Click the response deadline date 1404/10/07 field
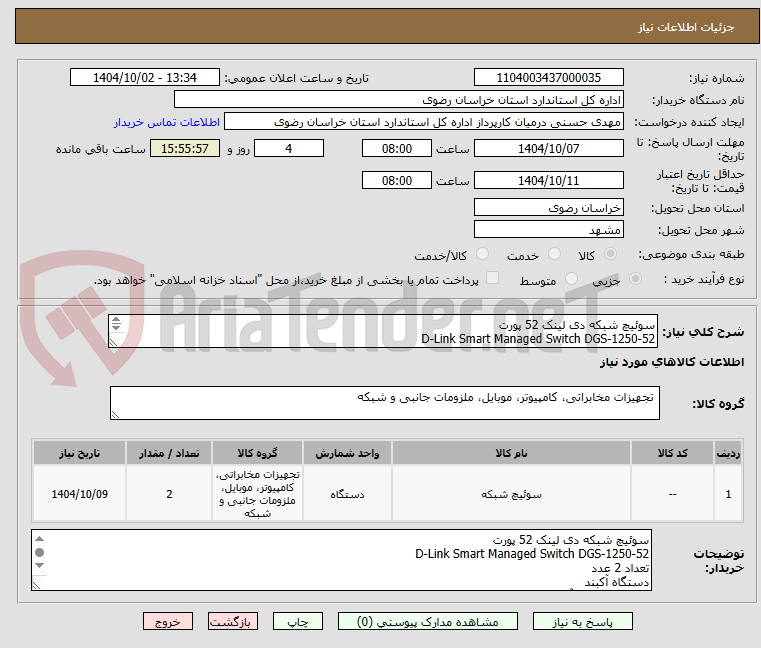 548,148
